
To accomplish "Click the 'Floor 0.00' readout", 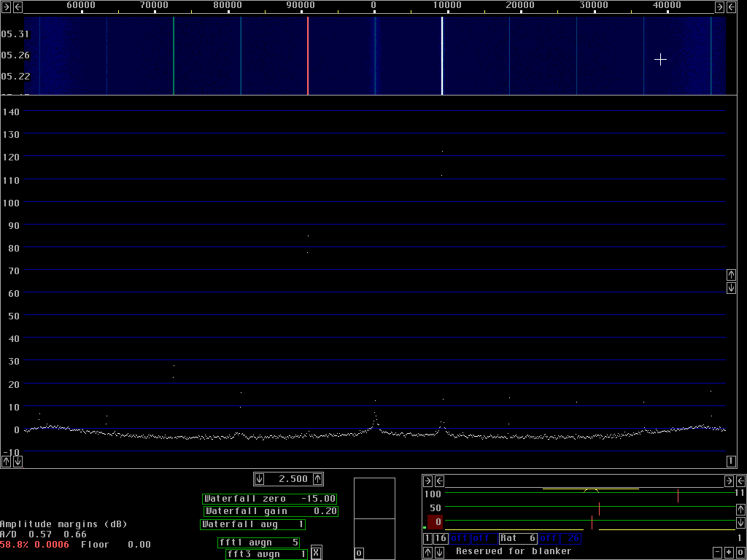I will click(x=116, y=544).
